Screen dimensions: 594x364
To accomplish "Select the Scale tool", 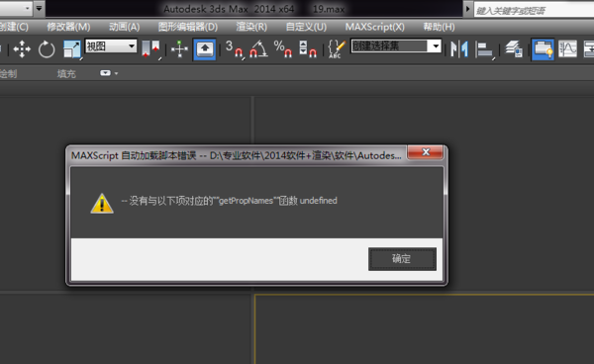I will (72, 49).
